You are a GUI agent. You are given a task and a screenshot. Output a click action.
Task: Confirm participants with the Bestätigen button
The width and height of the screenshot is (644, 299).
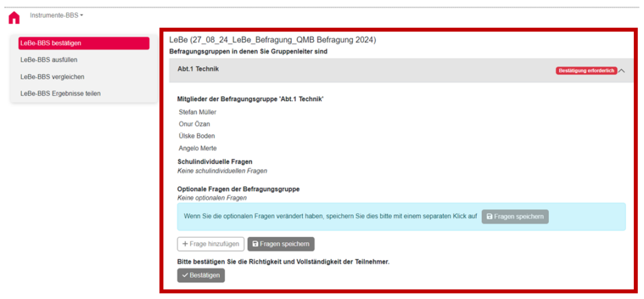coord(201,275)
